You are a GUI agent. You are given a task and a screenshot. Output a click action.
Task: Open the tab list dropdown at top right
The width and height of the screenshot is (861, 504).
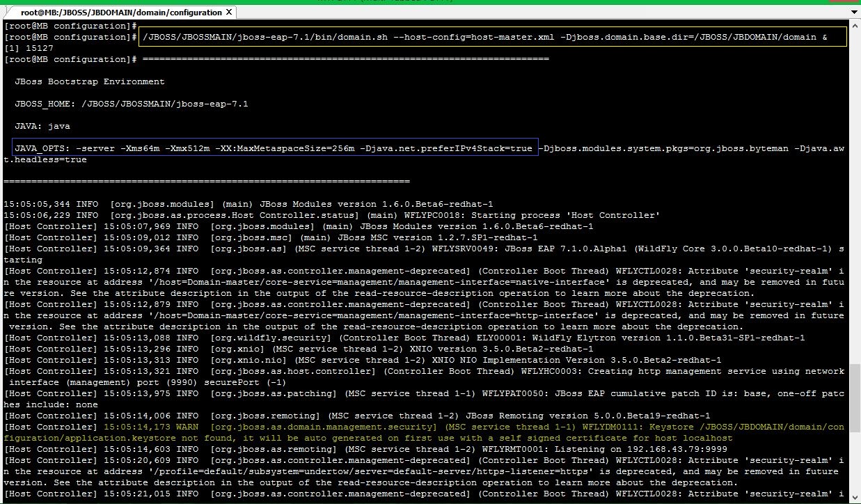855,12
